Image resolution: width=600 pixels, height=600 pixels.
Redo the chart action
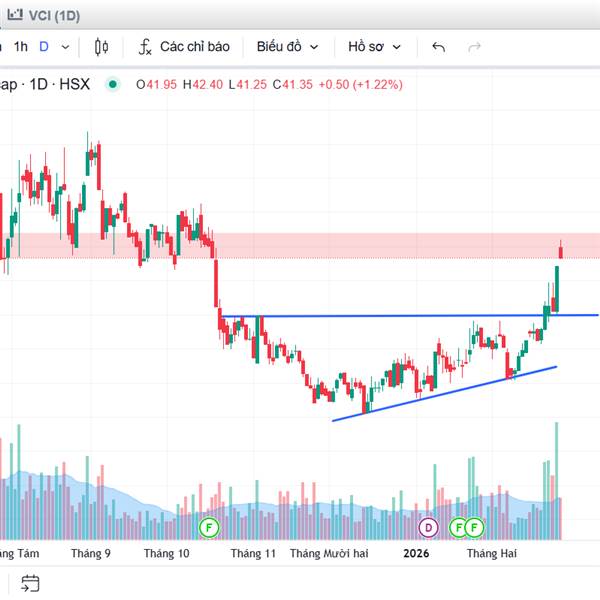(474, 47)
